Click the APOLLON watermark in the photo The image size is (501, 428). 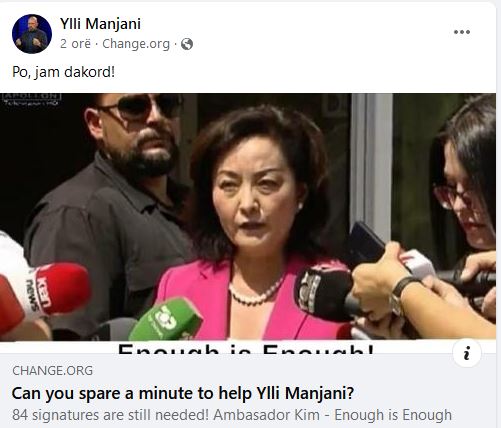(x=32, y=99)
